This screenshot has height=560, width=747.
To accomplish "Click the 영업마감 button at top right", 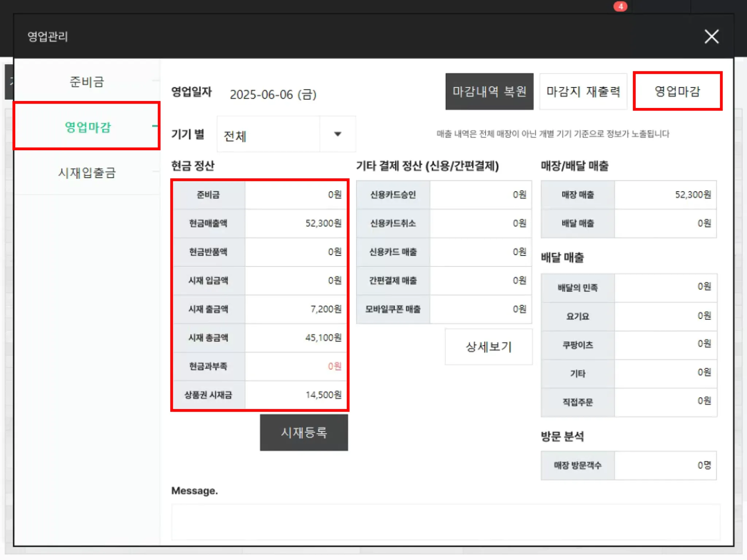I will (x=677, y=92).
